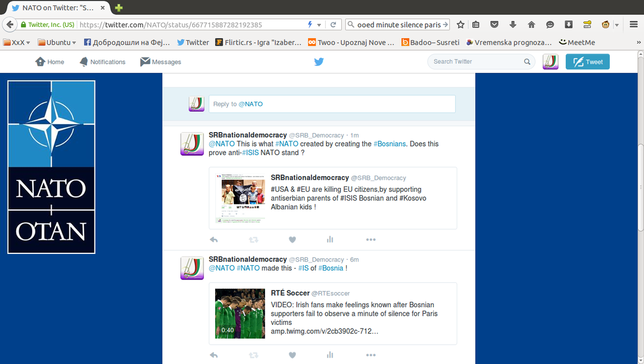Open the chat smiley icon in toolbar
This screenshot has width=644, height=364.
tap(550, 25)
